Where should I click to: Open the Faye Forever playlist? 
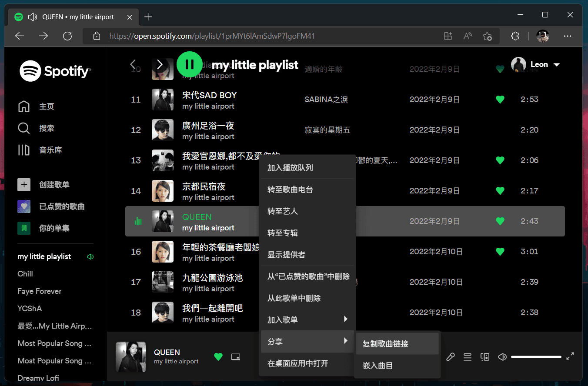coord(40,291)
